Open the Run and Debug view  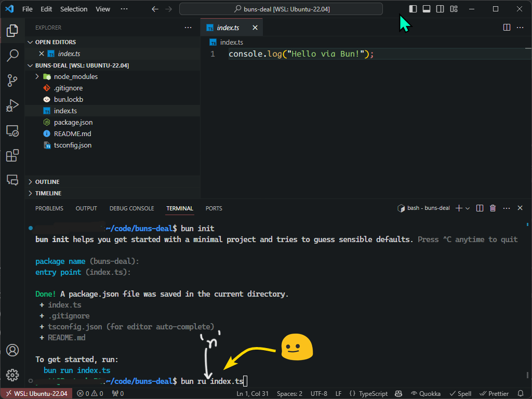[12, 105]
